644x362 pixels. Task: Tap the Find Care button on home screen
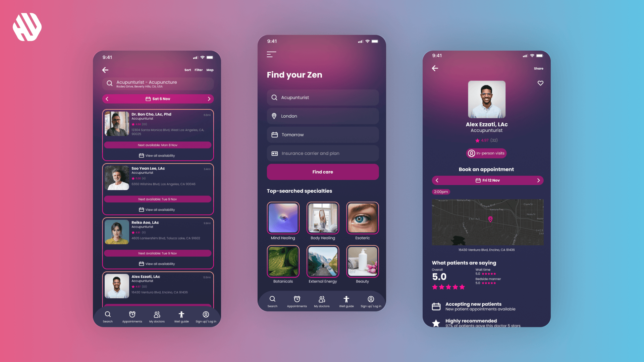coord(322,172)
